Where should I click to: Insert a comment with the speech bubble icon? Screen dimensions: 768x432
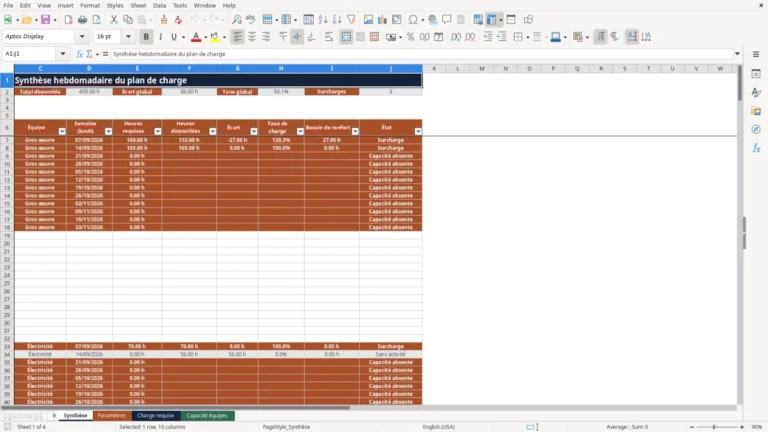coord(447,20)
